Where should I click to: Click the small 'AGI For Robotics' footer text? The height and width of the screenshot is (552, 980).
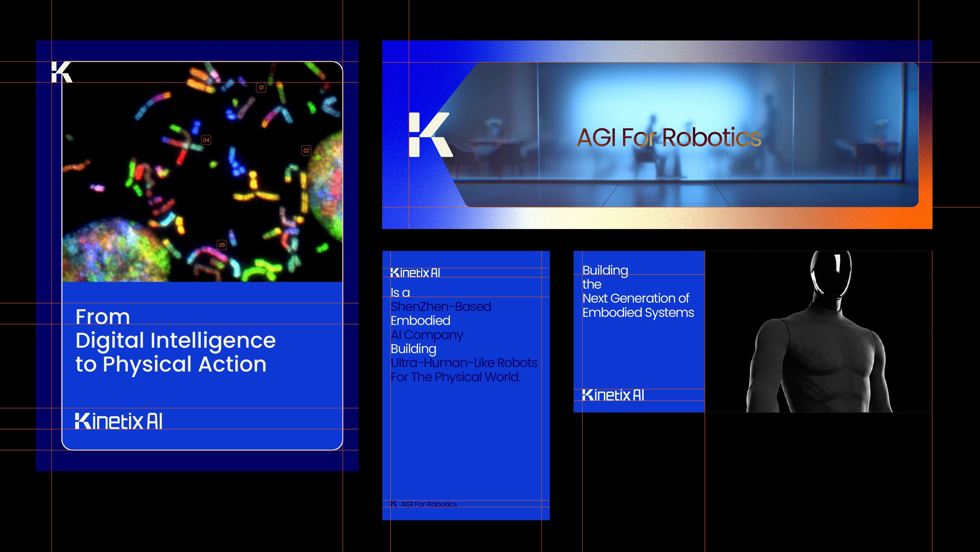coord(429,504)
